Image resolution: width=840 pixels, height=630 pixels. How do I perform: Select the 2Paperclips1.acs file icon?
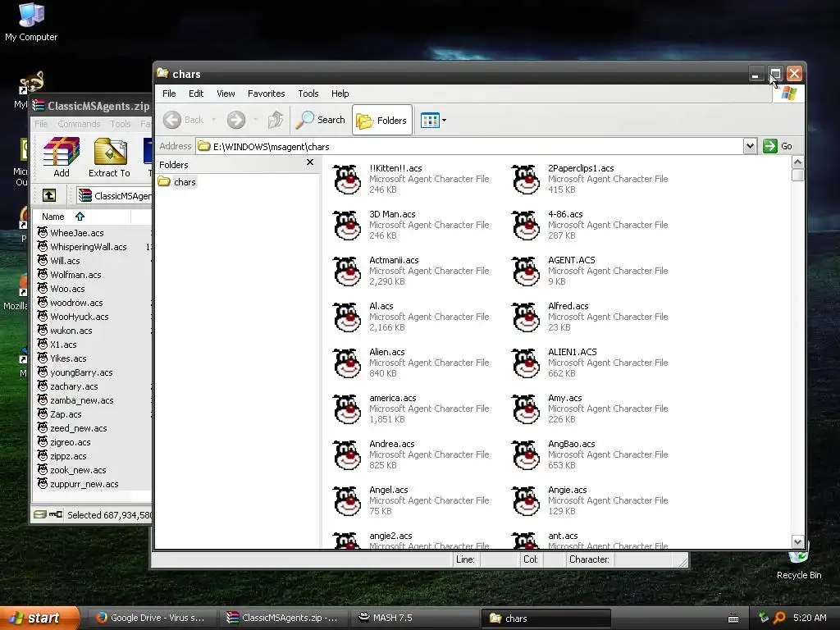526,179
